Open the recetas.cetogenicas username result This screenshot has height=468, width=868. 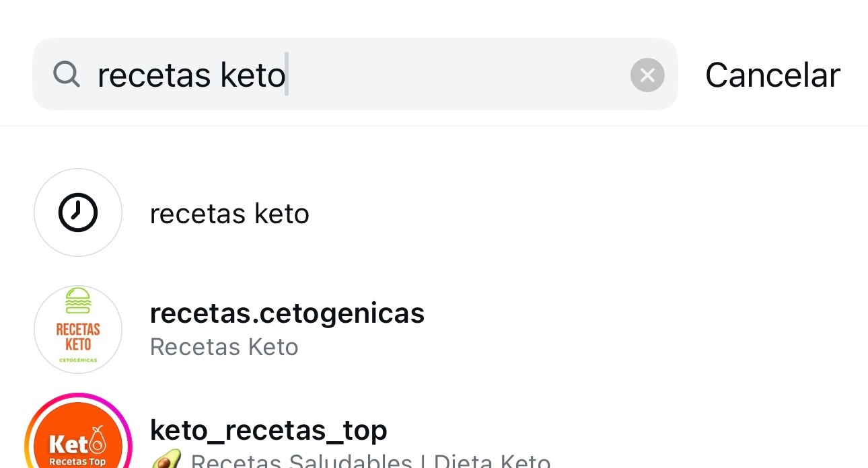287,313
